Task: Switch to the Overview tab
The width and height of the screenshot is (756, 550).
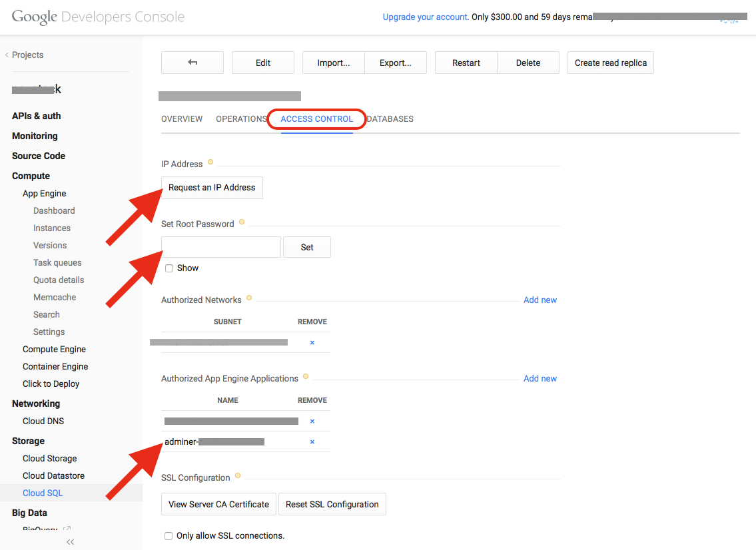Action: click(x=182, y=119)
